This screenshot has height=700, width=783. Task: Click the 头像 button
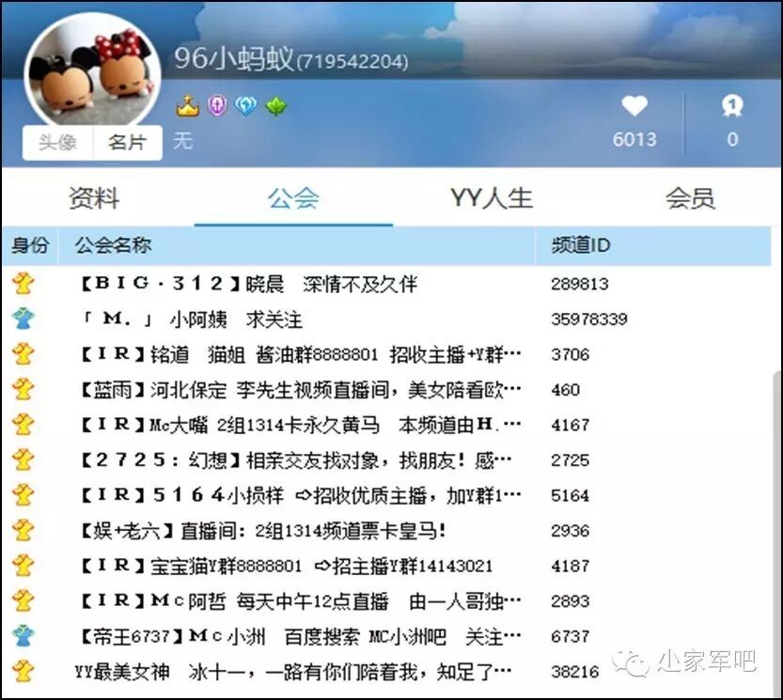58,143
